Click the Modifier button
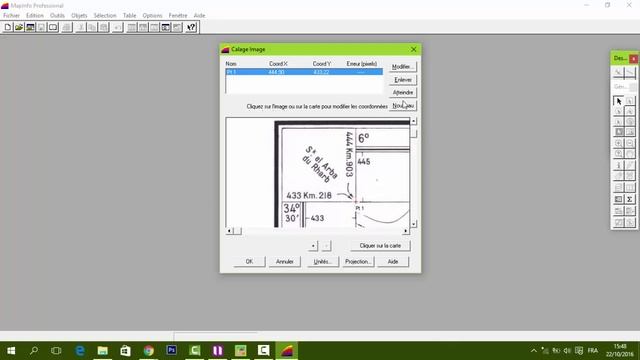The height and width of the screenshot is (360, 640). tap(403, 67)
